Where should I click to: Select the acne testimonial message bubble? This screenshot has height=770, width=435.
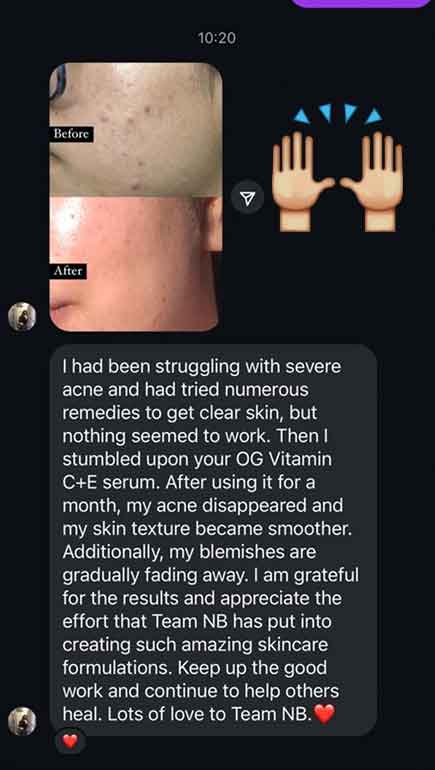coord(214,540)
